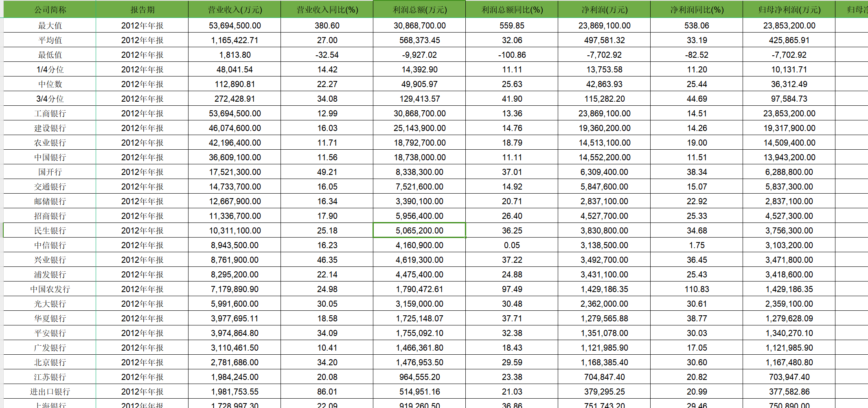
Task: Select 营业收入 value 1,165,422.71 in 平均值 row
Action: click(x=235, y=40)
